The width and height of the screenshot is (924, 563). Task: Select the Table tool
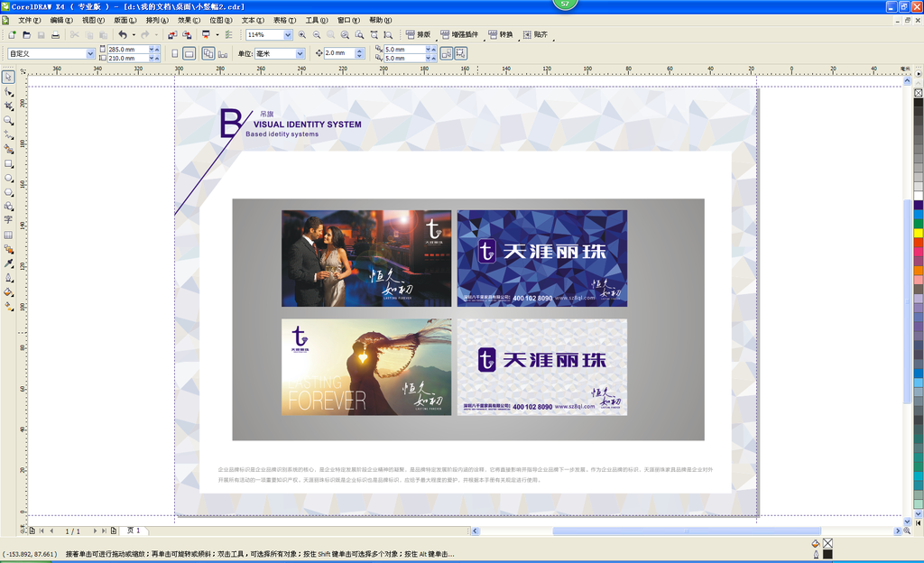point(8,235)
